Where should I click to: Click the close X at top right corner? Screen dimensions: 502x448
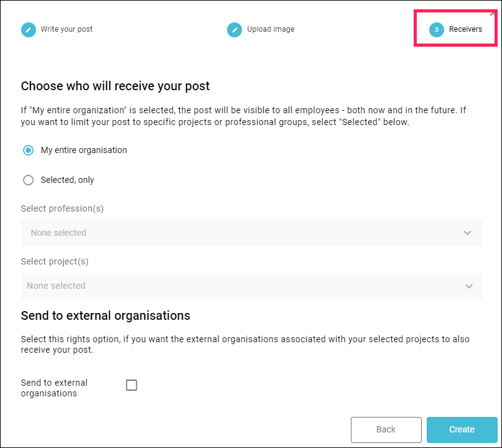click(493, 14)
